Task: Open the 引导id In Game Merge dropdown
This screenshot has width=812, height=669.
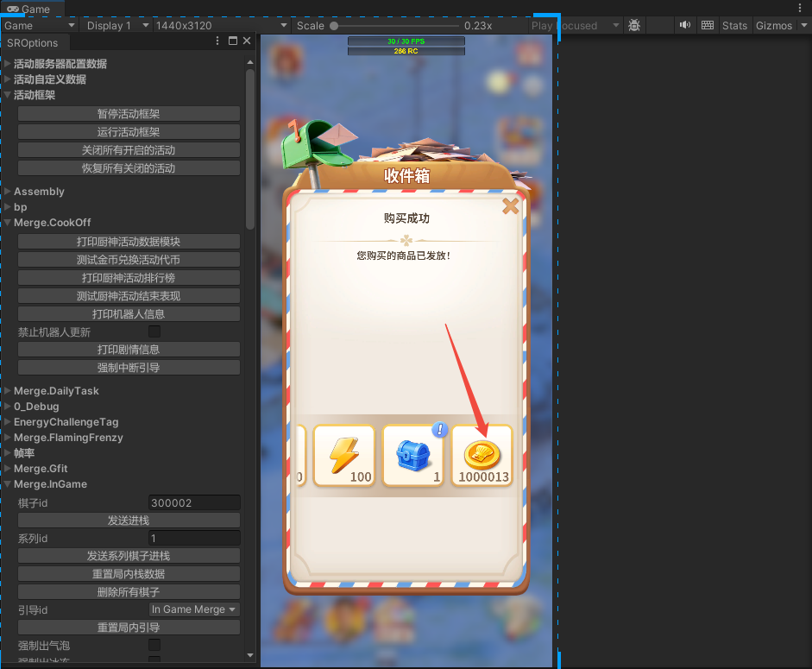Action: [194, 609]
